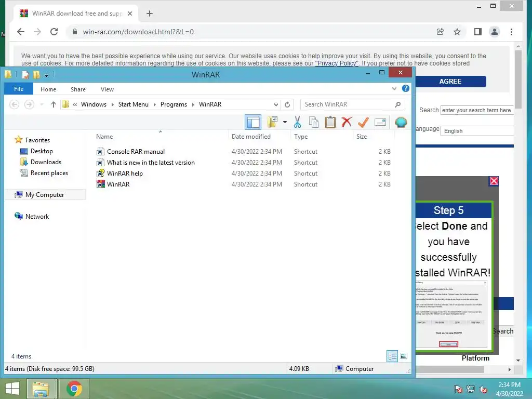
Task: Click the Rename toolbar icon
Action: point(380,122)
